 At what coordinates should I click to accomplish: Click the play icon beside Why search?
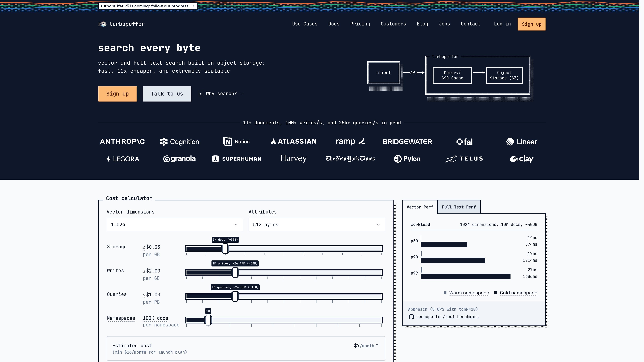click(x=201, y=94)
